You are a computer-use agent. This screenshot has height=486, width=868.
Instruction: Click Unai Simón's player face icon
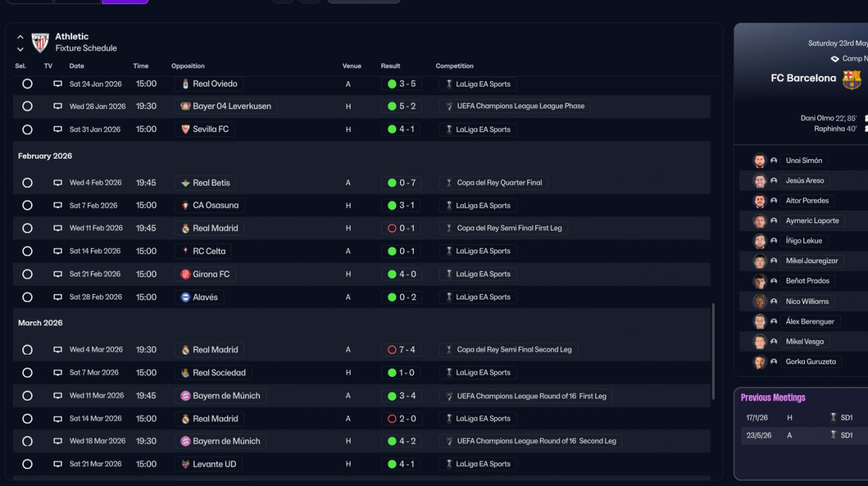pyautogui.click(x=759, y=161)
